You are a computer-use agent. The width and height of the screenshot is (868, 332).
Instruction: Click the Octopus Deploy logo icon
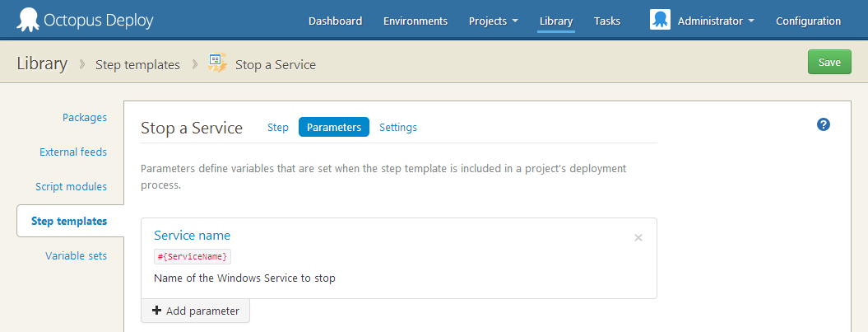[27, 21]
